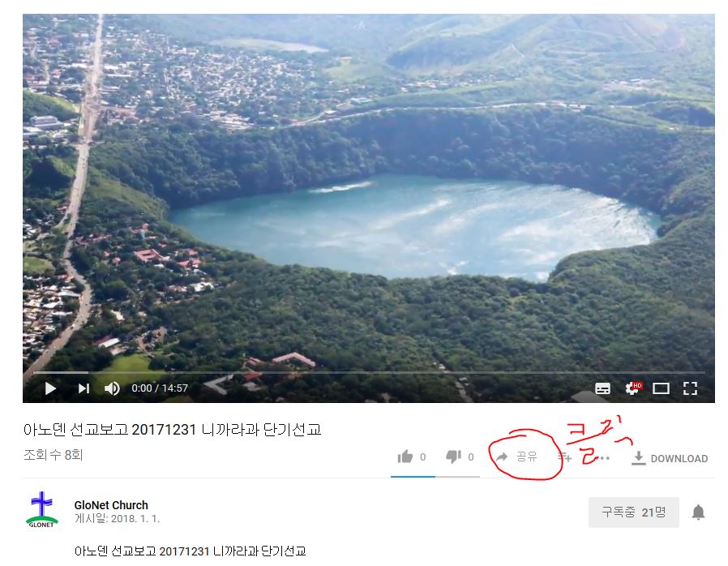Viewport: 728px width, 566px height.
Task: Mute the video volume
Action: pyautogui.click(x=112, y=388)
